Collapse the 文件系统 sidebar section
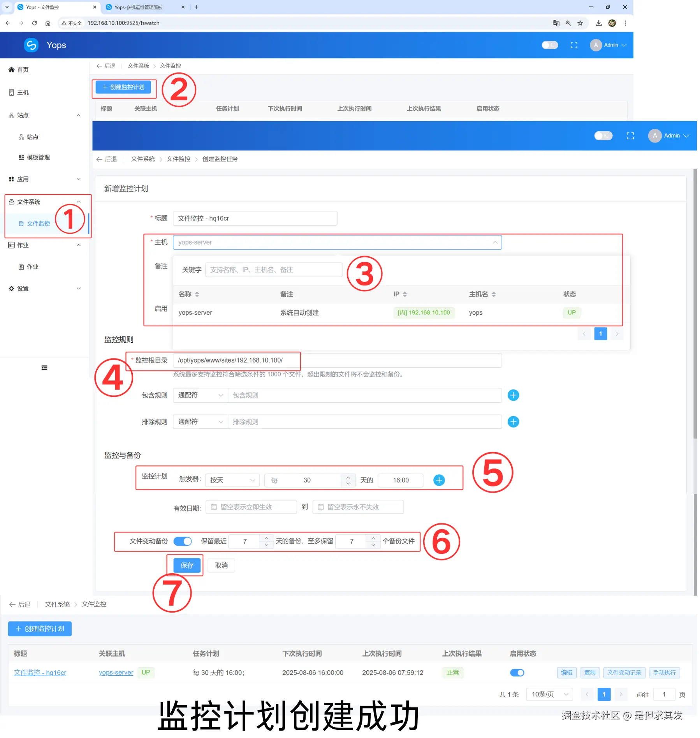The image size is (700, 738). [79, 202]
